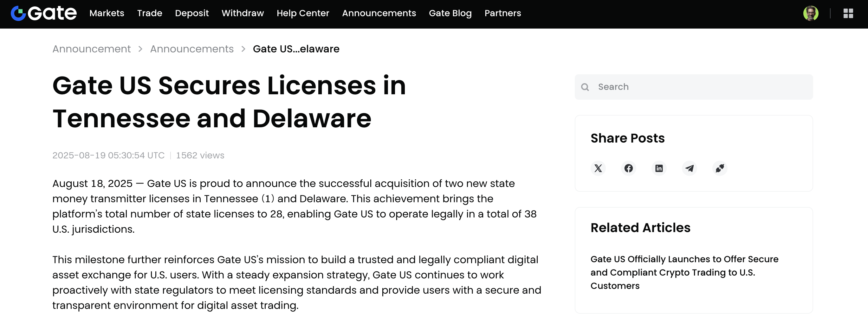Go to Deposit

tap(192, 13)
